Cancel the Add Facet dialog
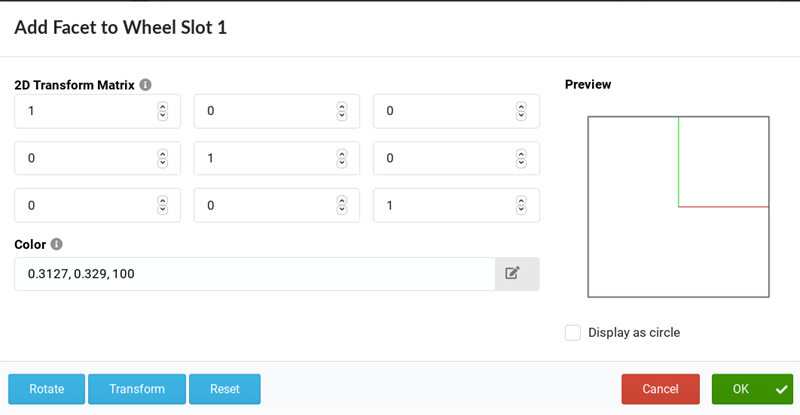800x415 pixels. tap(660, 389)
